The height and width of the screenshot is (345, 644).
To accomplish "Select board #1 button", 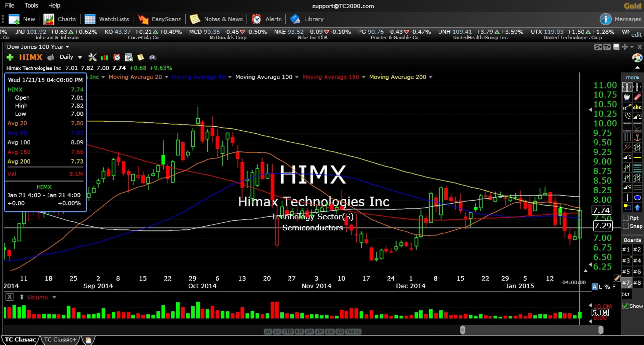I will point(626,249).
